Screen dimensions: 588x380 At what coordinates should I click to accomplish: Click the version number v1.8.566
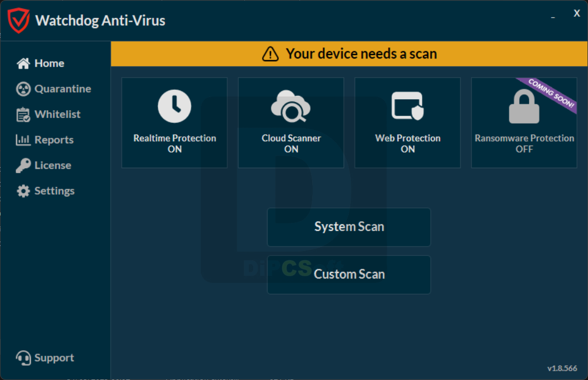[x=562, y=368]
